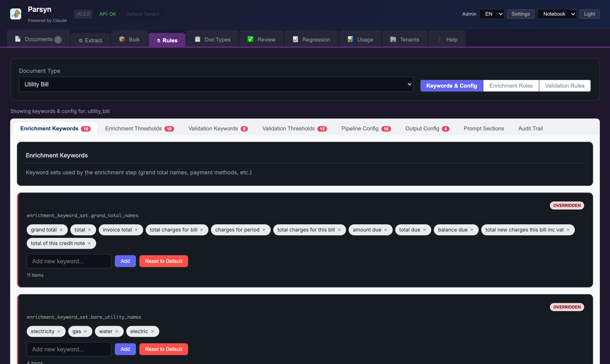
Task: Click the OVERRIDDEN badge on bare utility names
Action: [567, 307]
